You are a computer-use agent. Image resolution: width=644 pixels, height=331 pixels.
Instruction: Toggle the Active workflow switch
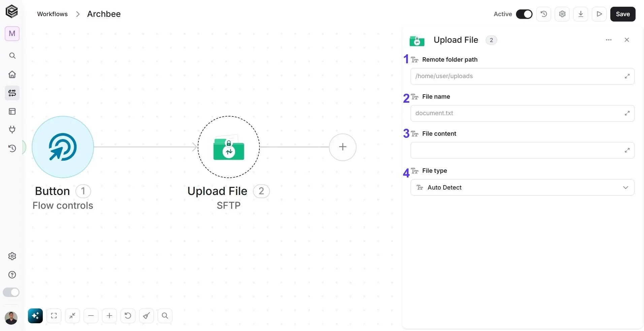coord(524,14)
